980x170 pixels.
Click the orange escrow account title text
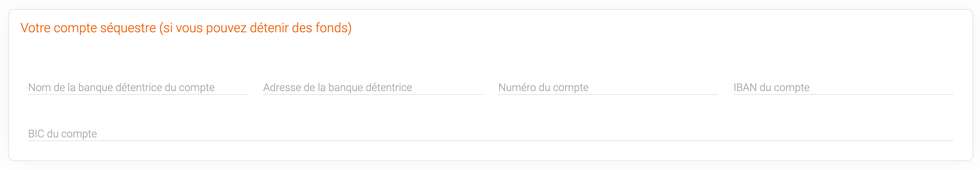88,28
